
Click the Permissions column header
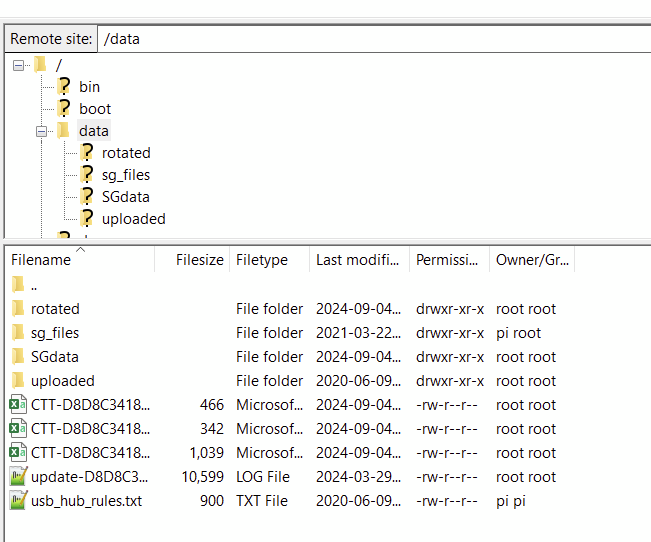[447, 260]
